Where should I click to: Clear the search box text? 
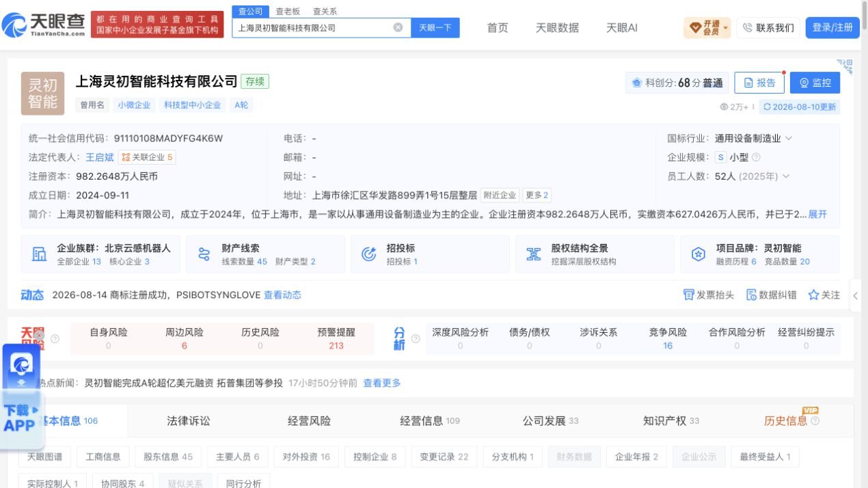(398, 28)
